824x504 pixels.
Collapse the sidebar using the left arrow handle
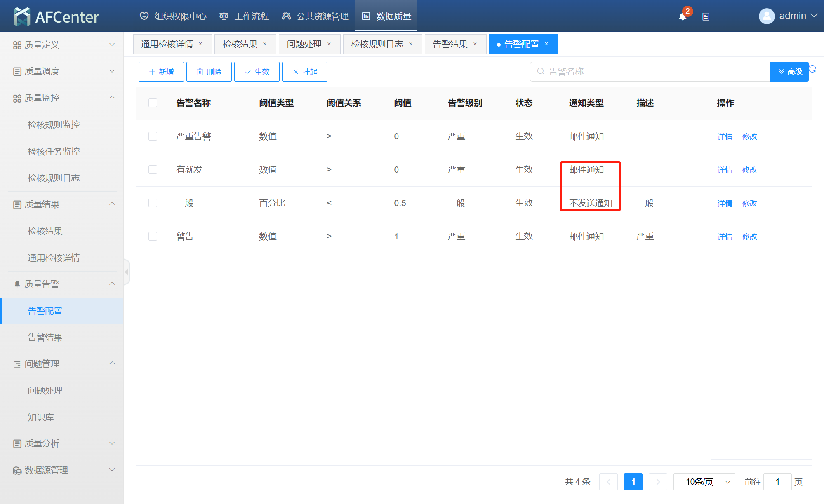coord(127,272)
